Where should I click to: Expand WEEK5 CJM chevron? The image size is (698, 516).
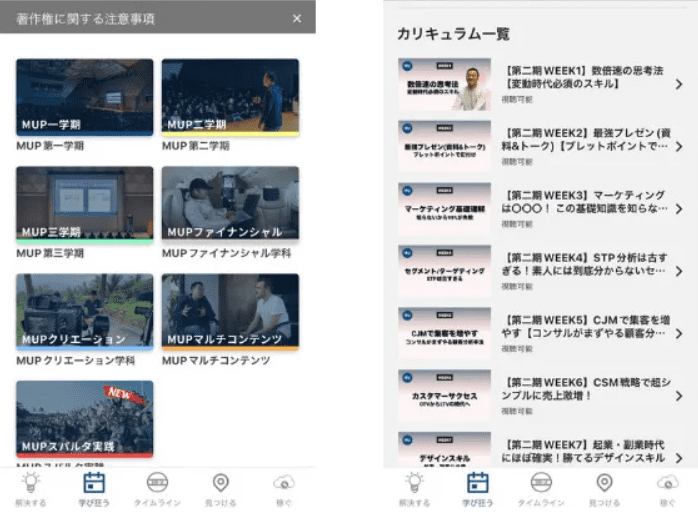coord(678,333)
